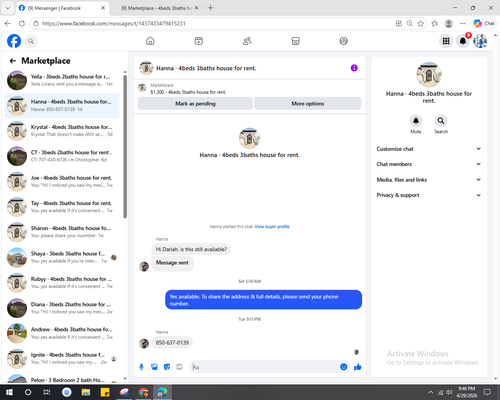Click listing thumbnail in right info panel
The width and height of the screenshot is (500, 400).
point(429,75)
